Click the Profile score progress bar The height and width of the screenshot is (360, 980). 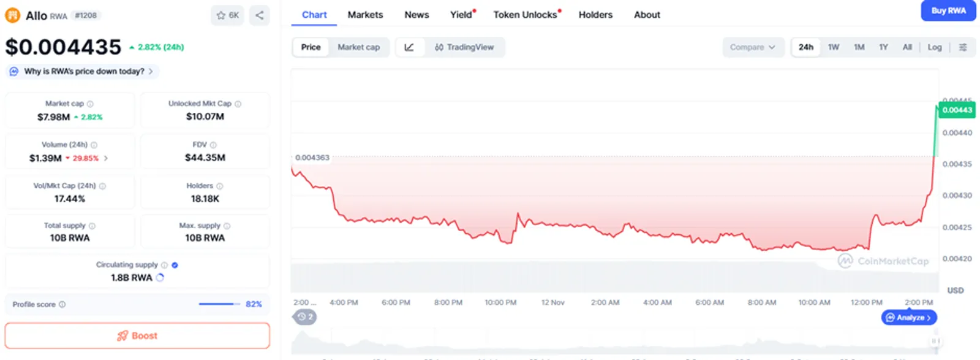point(219,304)
